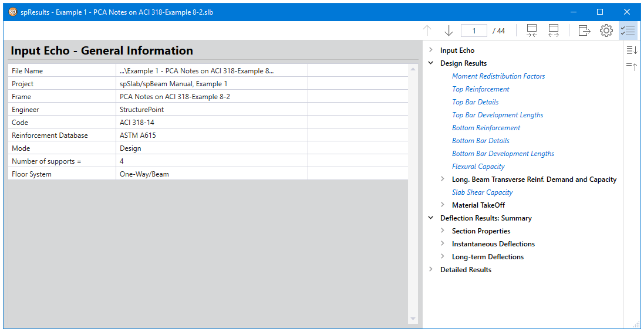Open the Slab Shear Capacity link
The height and width of the screenshot is (332, 644).
[x=483, y=192]
